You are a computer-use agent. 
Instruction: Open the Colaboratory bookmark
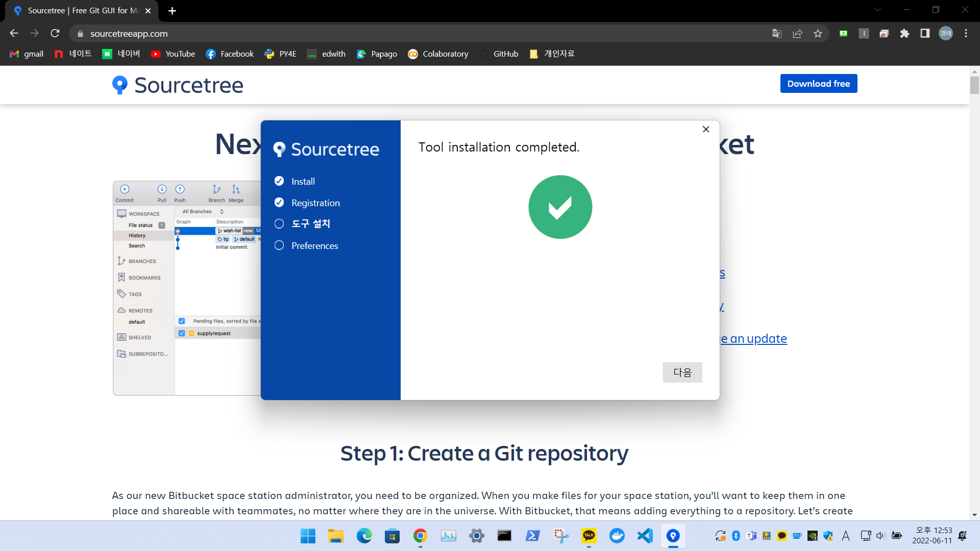438,54
